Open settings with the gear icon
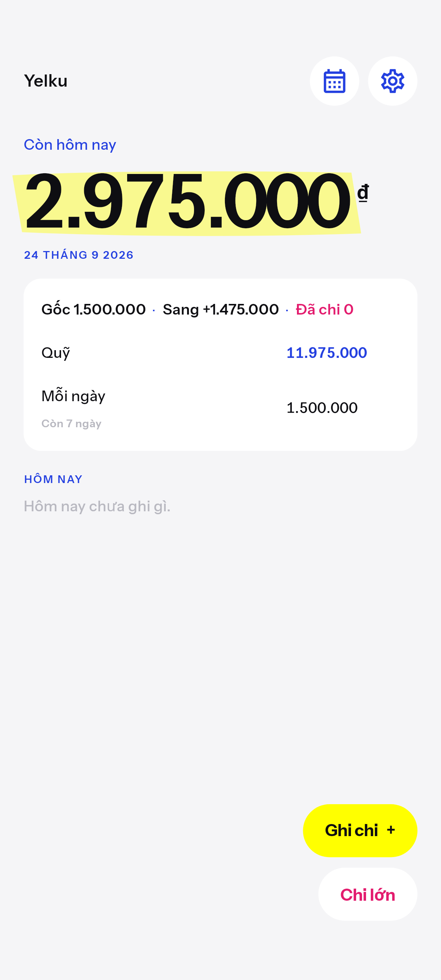The width and height of the screenshot is (441, 980). coord(392,81)
